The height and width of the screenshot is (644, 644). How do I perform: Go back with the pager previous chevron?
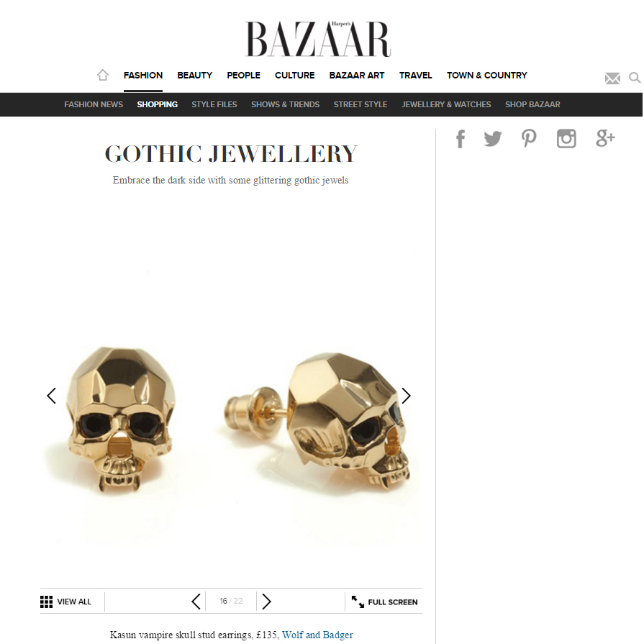coord(196,602)
